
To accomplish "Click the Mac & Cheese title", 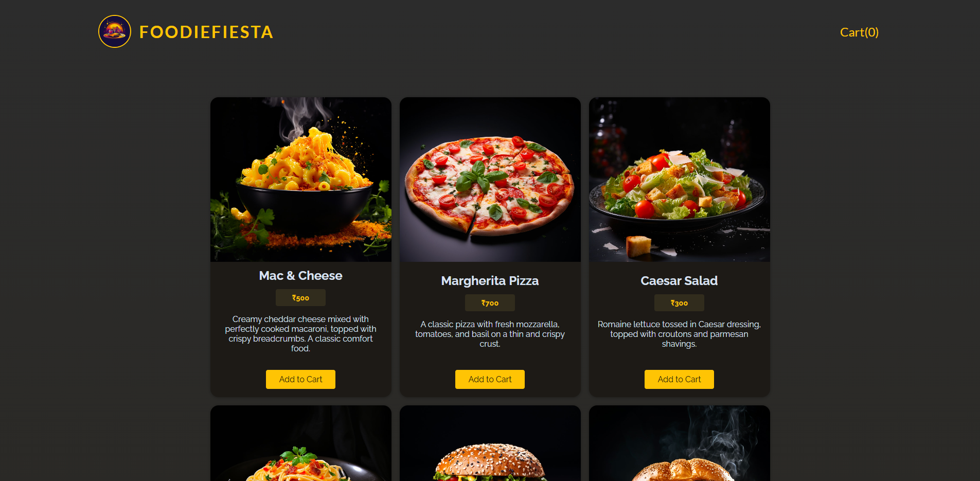I will [x=300, y=276].
